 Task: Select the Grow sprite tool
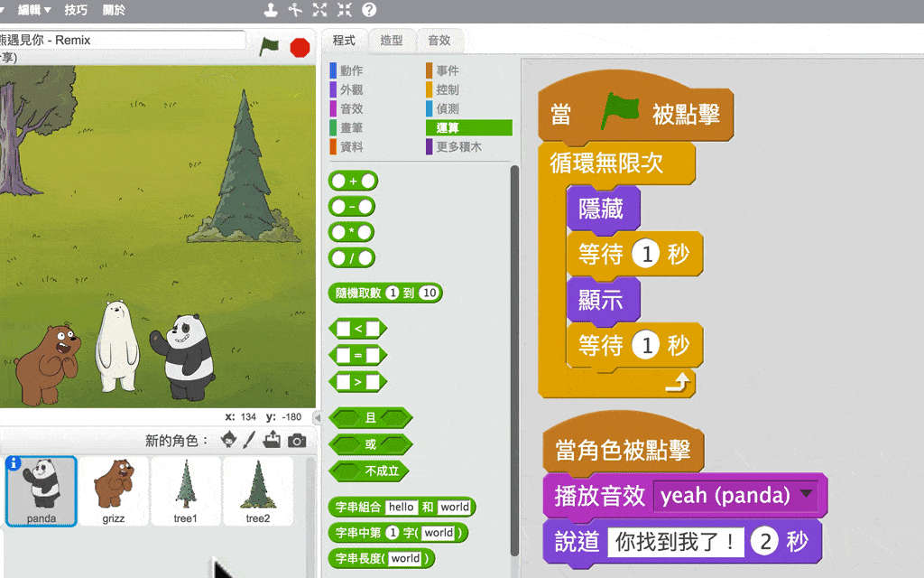(320, 9)
